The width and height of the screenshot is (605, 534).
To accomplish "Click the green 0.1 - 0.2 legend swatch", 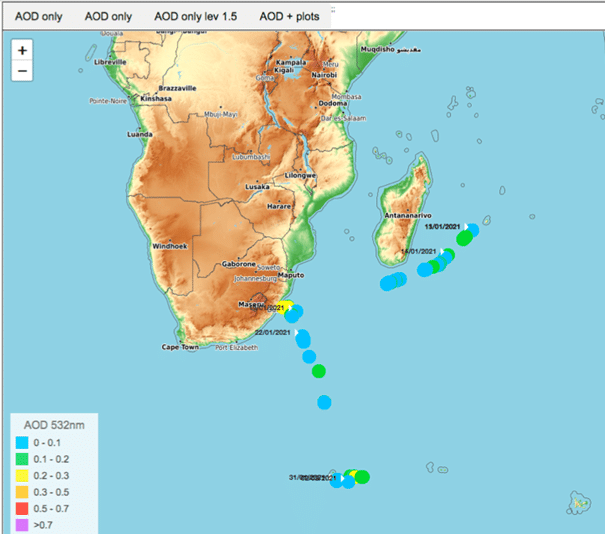I will 23,459.
